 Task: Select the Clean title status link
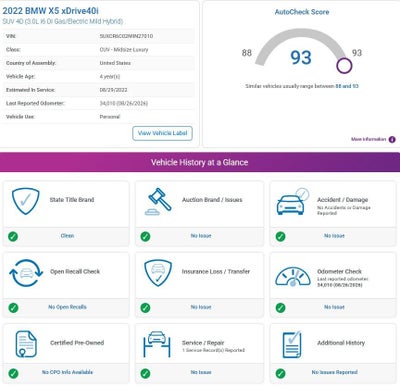click(x=67, y=236)
